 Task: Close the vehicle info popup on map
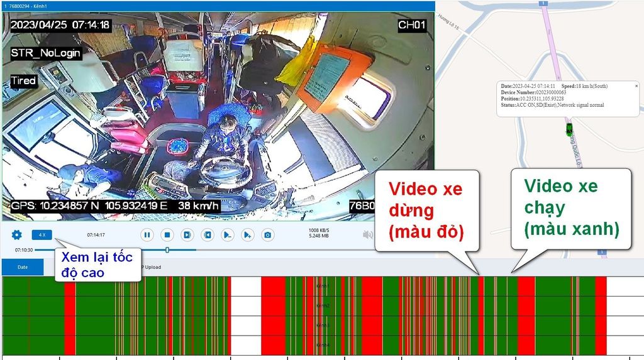(636, 86)
